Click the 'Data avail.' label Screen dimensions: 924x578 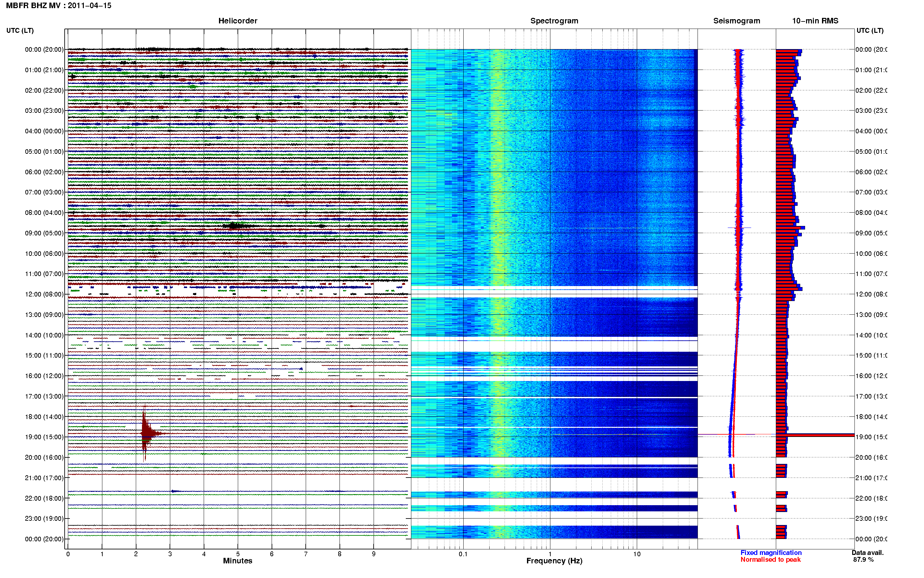(867, 553)
